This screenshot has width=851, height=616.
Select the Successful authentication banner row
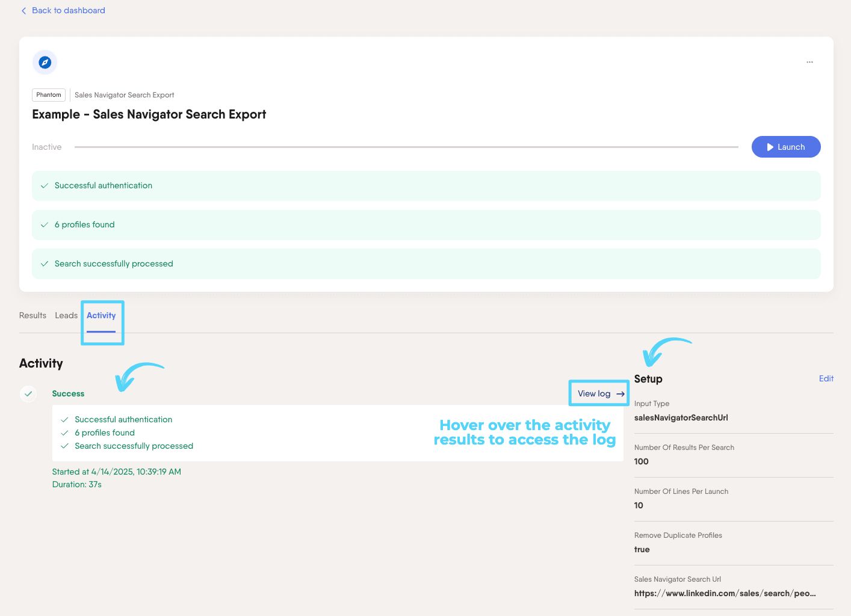point(426,186)
